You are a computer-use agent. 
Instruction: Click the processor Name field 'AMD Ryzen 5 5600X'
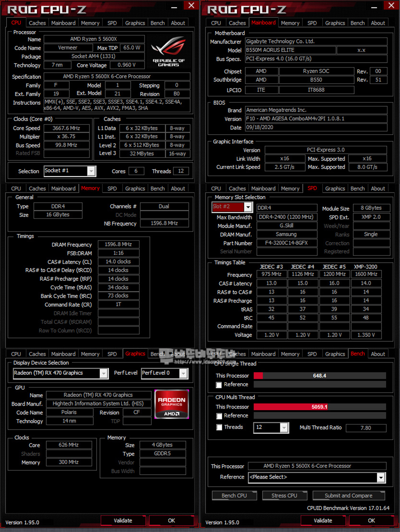pos(94,40)
